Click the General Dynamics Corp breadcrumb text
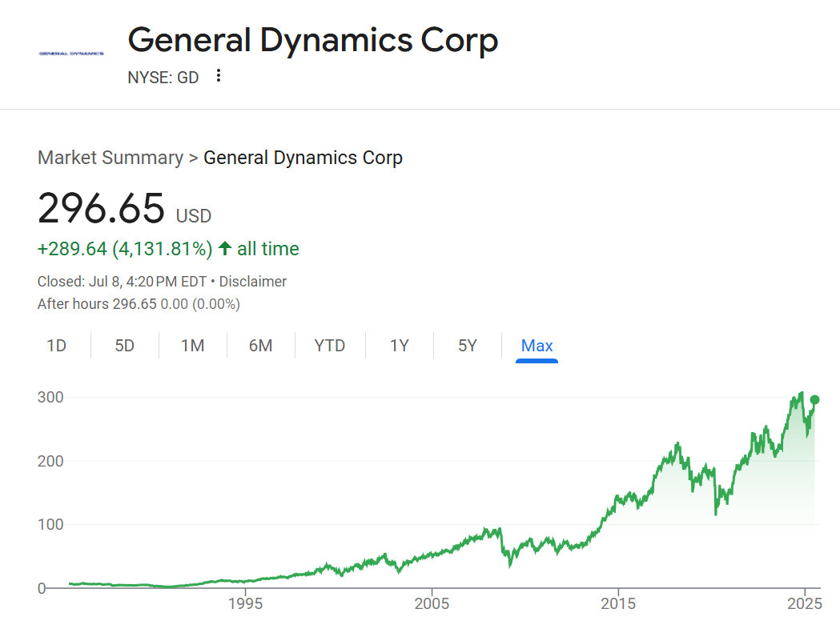 point(303,158)
